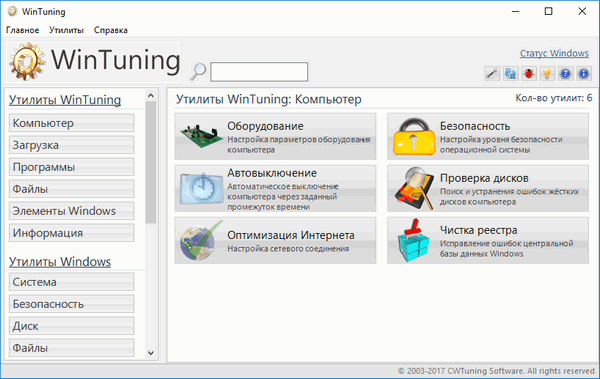This screenshot has width=600, height=379.
Task: Click the blue info about icon
Action: tap(584, 73)
